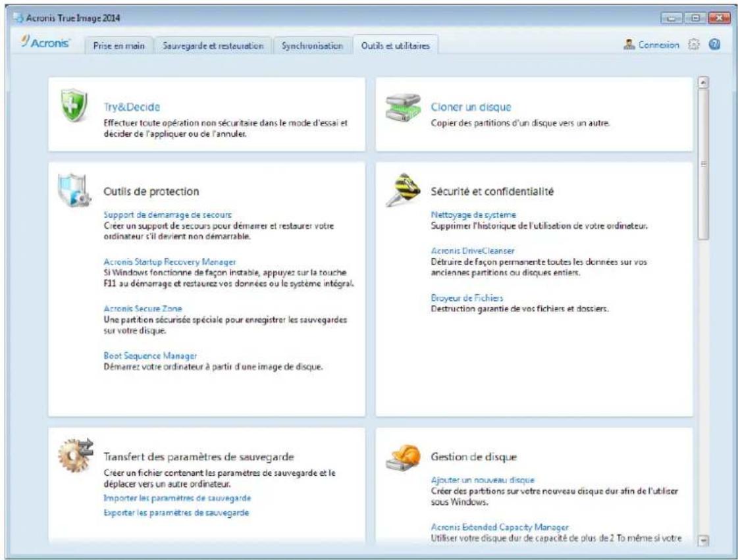The width and height of the screenshot is (738, 560).
Task: Close the Acronis True Image 2014 window
Action: click(719, 18)
